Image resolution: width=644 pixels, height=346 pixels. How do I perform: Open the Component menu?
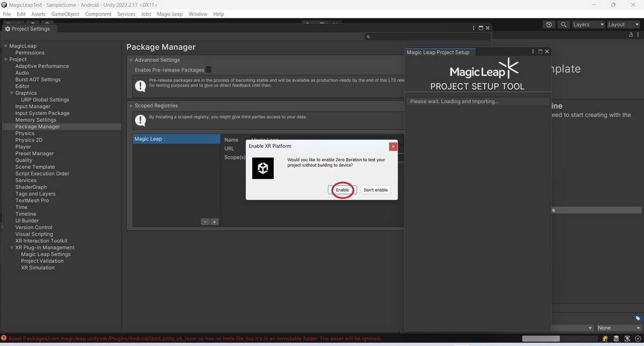pyautogui.click(x=98, y=14)
